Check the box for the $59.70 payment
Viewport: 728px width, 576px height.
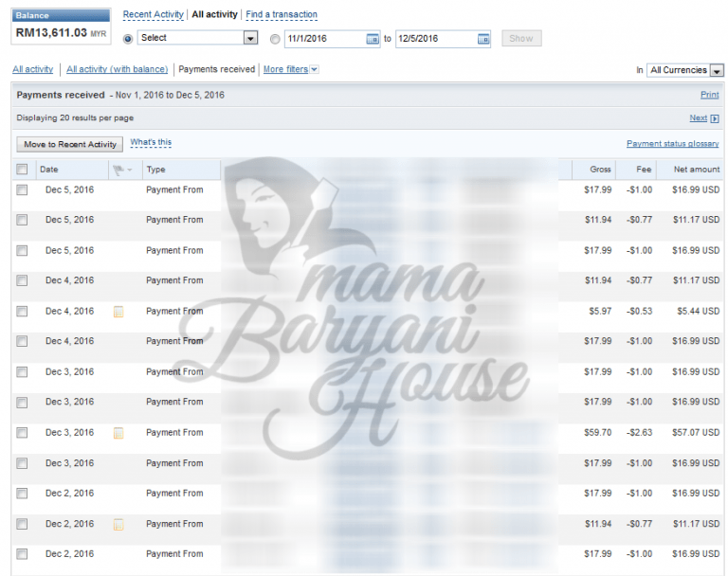pos(22,433)
